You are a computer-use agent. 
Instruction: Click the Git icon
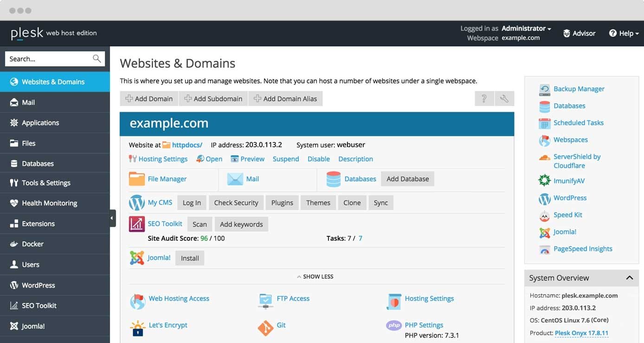265,327
